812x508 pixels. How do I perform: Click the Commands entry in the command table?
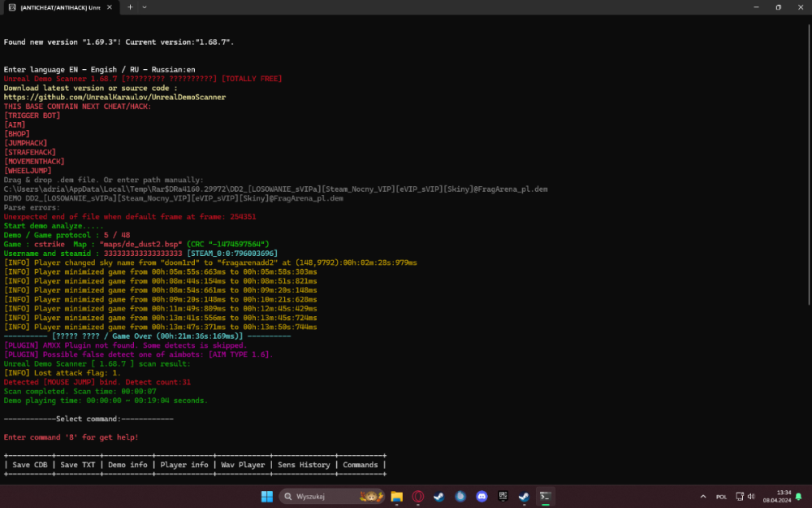pyautogui.click(x=360, y=465)
